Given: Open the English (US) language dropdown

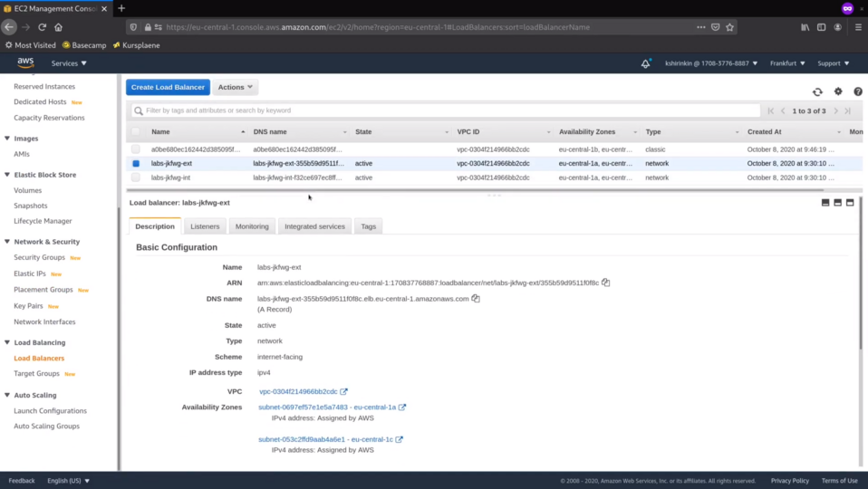Looking at the screenshot, I should coord(68,481).
